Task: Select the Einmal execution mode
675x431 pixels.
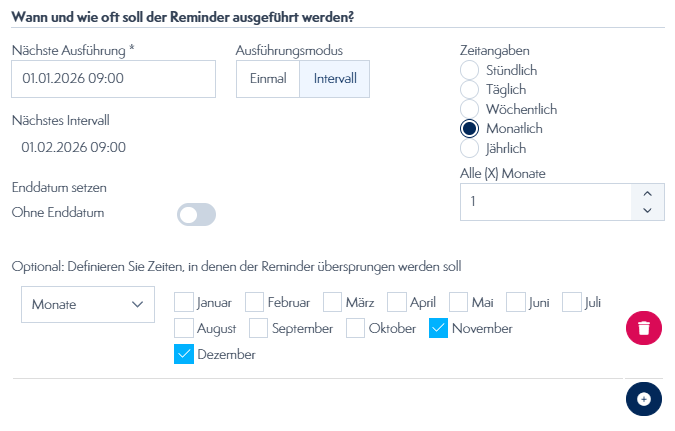Action: pos(268,79)
